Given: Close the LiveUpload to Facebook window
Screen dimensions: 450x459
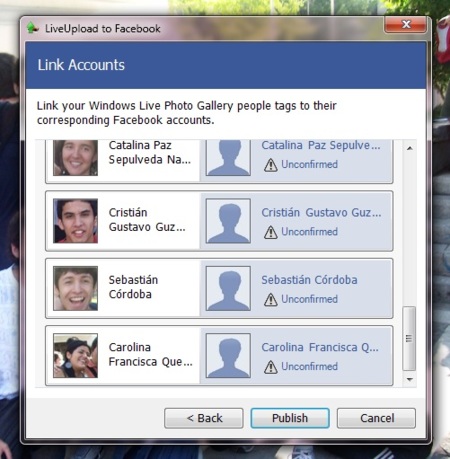Looking at the screenshot, I should (405, 24).
